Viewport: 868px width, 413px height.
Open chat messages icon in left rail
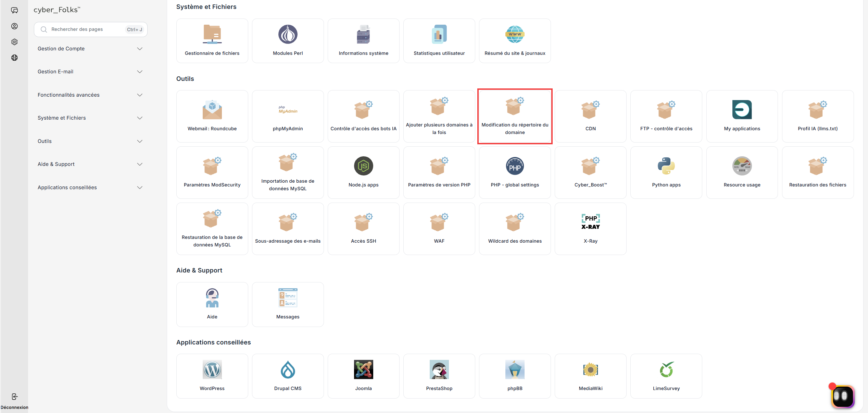(x=14, y=10)
